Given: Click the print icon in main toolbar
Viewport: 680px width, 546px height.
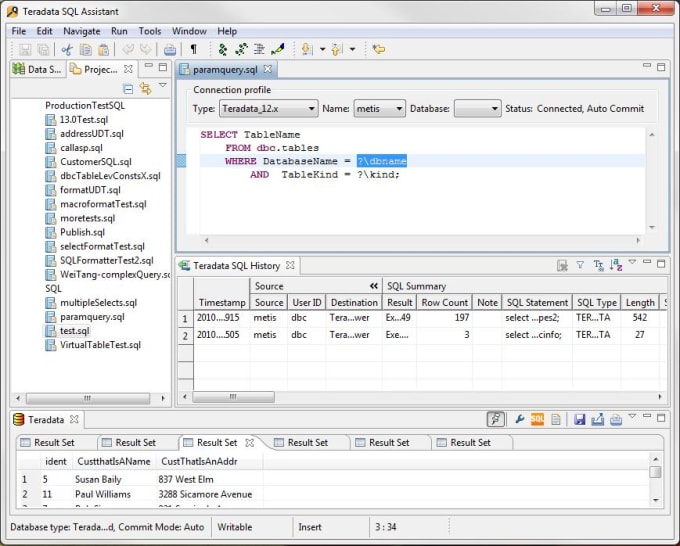Looking at the screenshot, I should 170,49.
